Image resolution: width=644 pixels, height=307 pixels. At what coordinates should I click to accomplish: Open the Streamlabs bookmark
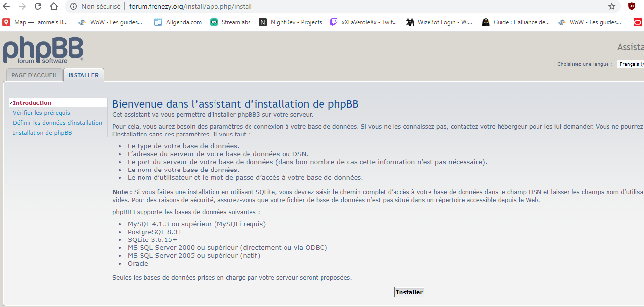[x=231, y=22]
